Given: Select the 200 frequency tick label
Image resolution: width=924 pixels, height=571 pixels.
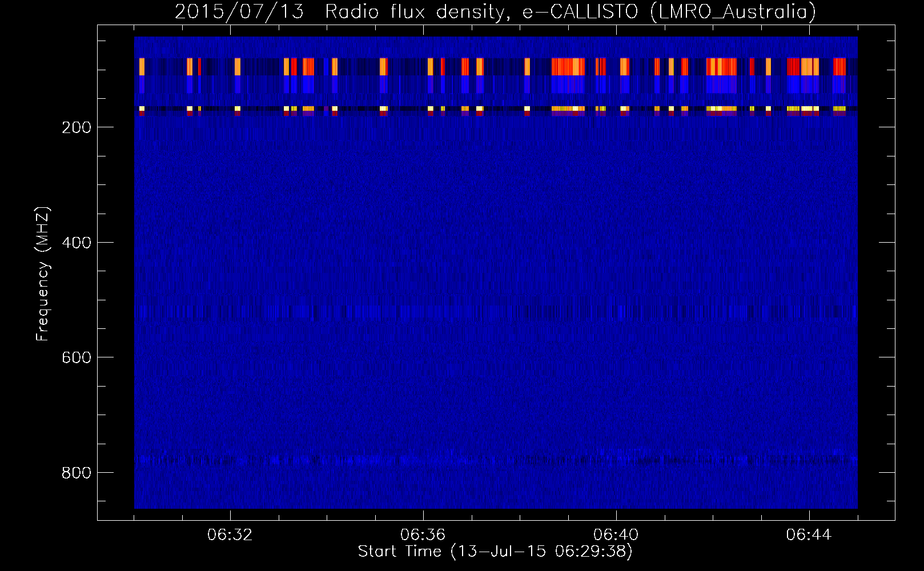Looking at the screenshot, I should click(77, 127).
